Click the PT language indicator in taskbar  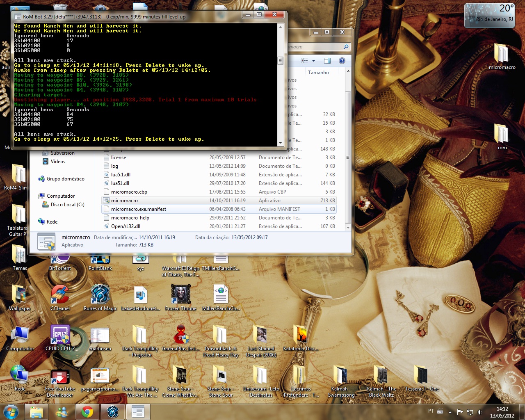[431, 411]
